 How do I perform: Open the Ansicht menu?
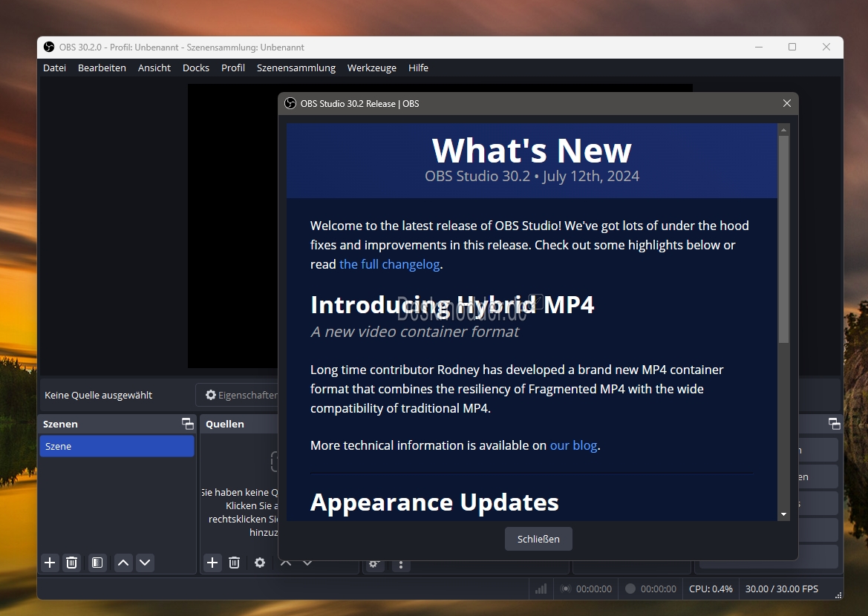click(x=154, y=68)
